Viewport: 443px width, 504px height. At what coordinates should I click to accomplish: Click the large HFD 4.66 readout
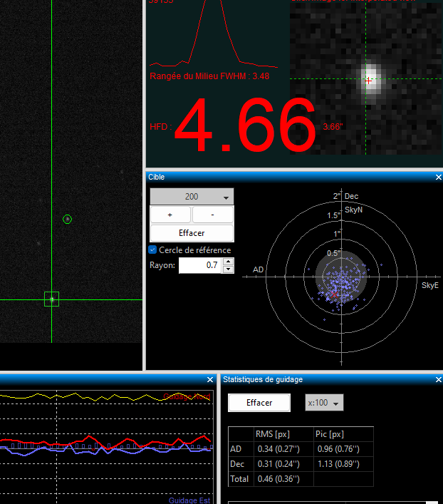coord(244,127)
